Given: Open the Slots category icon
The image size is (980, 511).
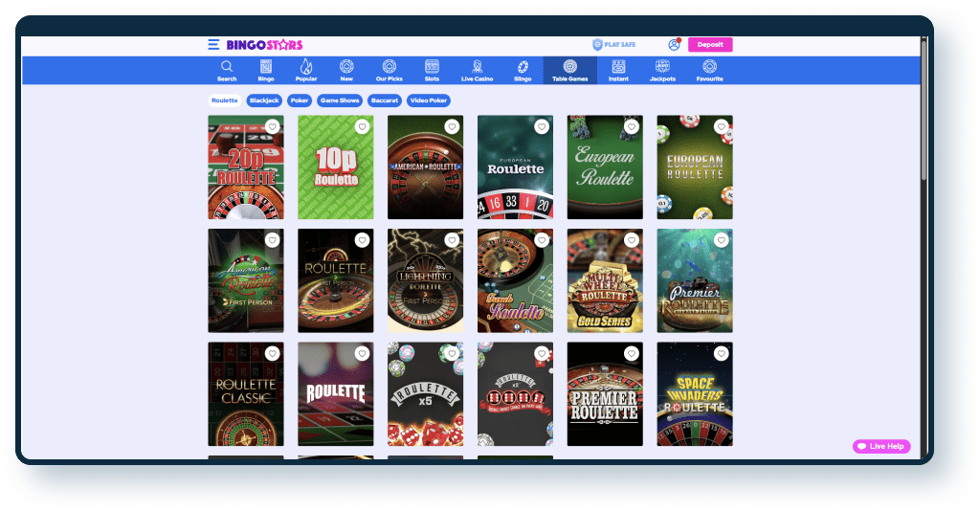Looking at the screenshot, I should [432, 67].
